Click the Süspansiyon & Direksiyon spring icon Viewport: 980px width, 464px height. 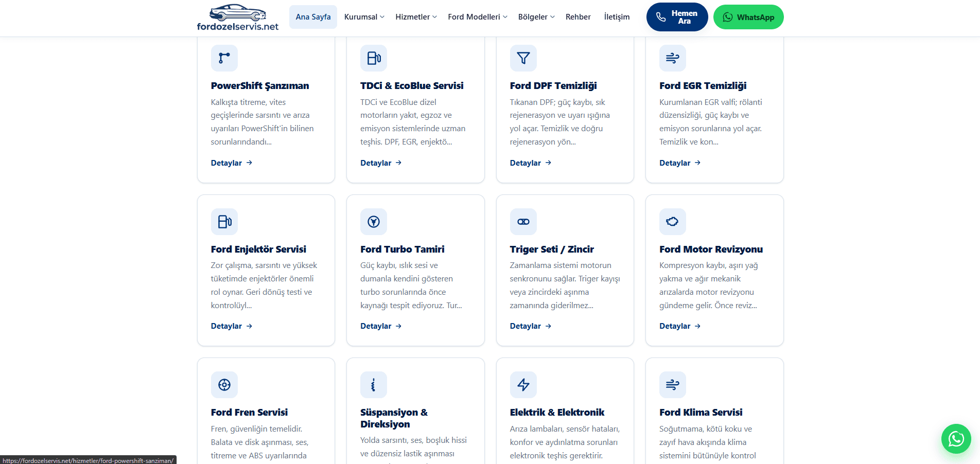374,385
